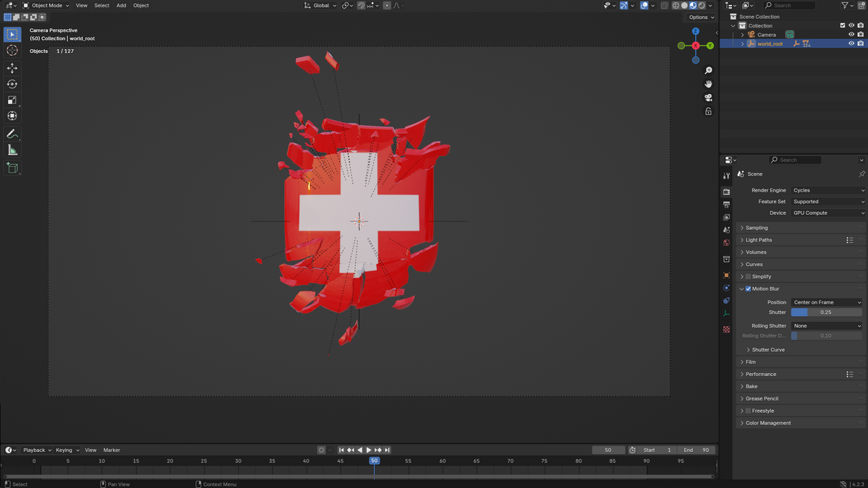Open the Texture properties tab

pyautogui.click(x=726, y=330)
